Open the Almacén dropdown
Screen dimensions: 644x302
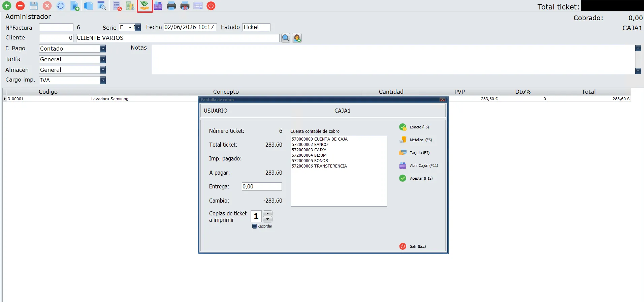point(103,70)
